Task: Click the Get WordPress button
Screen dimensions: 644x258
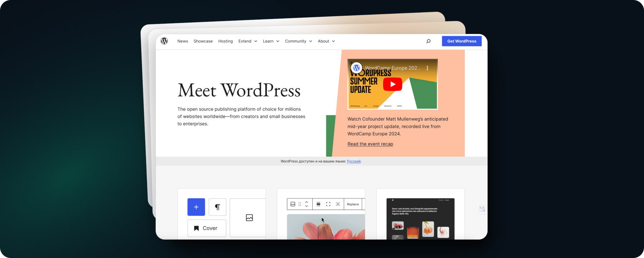Action: [x=462, y=41]
